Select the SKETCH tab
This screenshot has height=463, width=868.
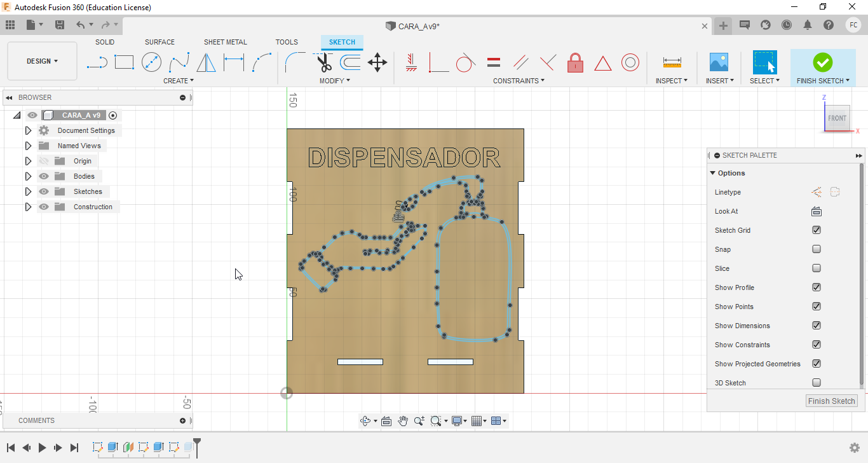(x=342, y=42)
